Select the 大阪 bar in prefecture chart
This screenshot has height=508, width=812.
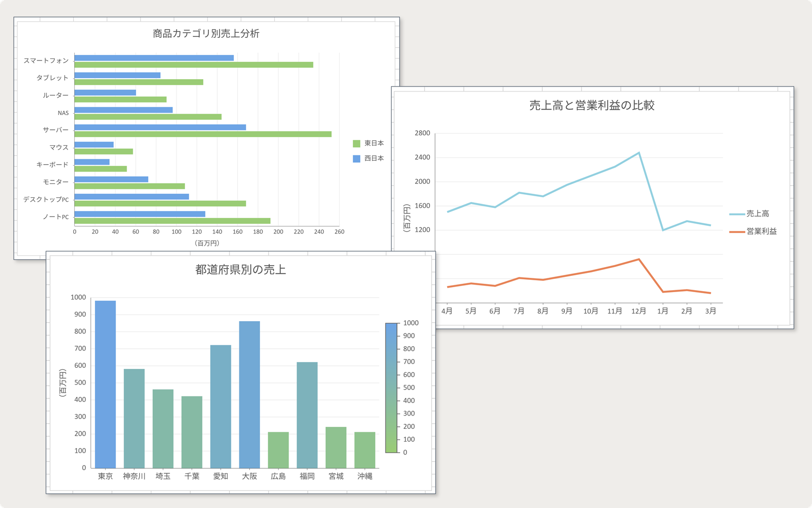coord(250,395)
